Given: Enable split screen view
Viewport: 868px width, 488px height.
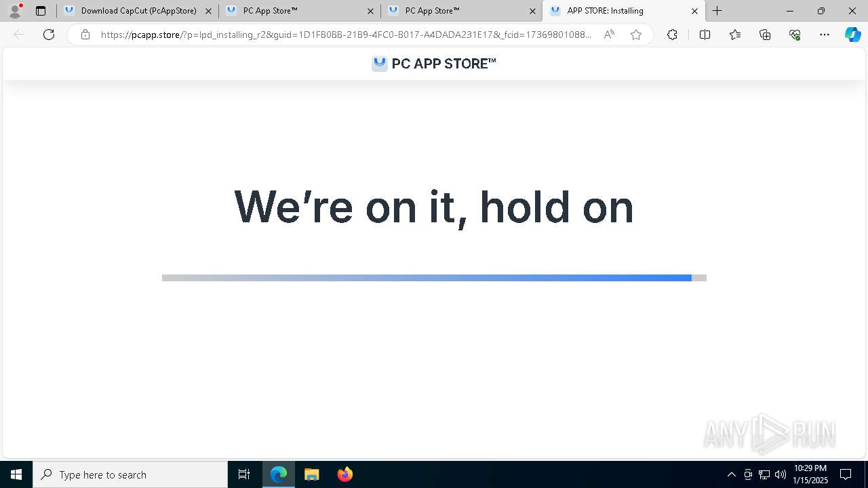Looking at the screenshot, I should [705, 35].
